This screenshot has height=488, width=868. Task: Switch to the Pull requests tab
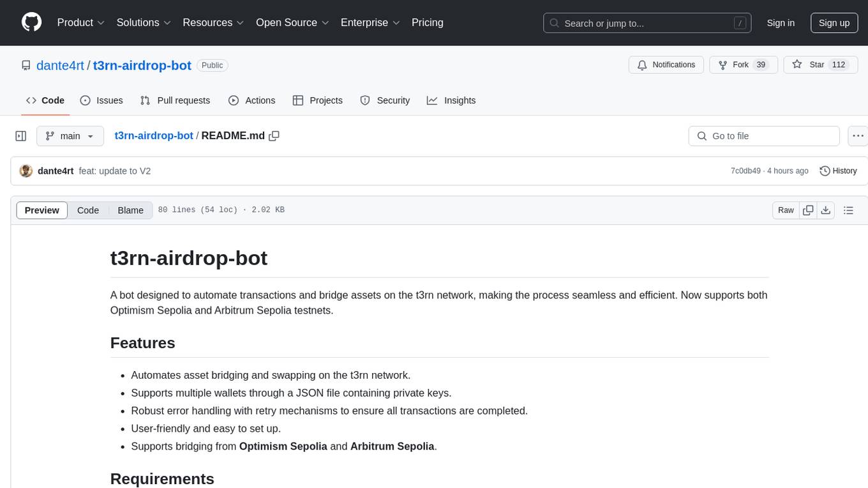pos(175,100)
